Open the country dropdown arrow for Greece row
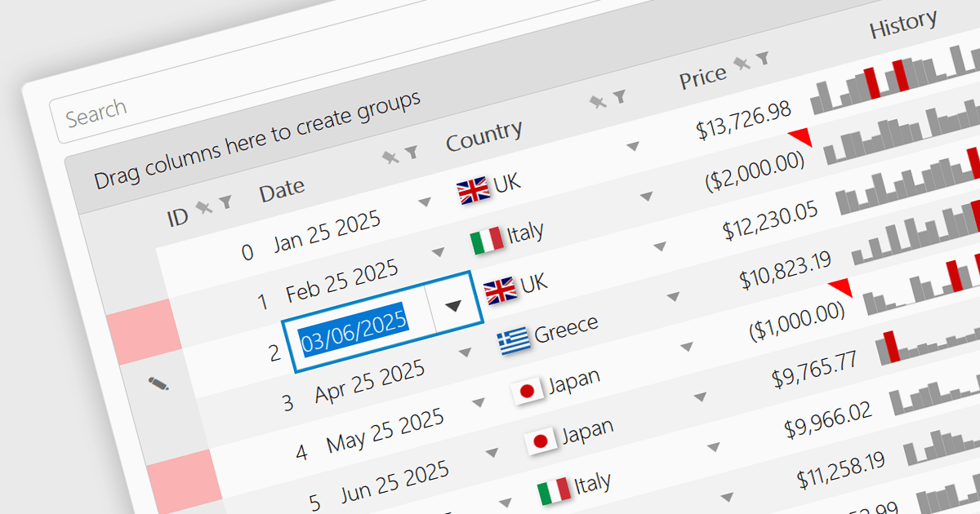This screenshot has width=980, height=514. pos(673,297)
